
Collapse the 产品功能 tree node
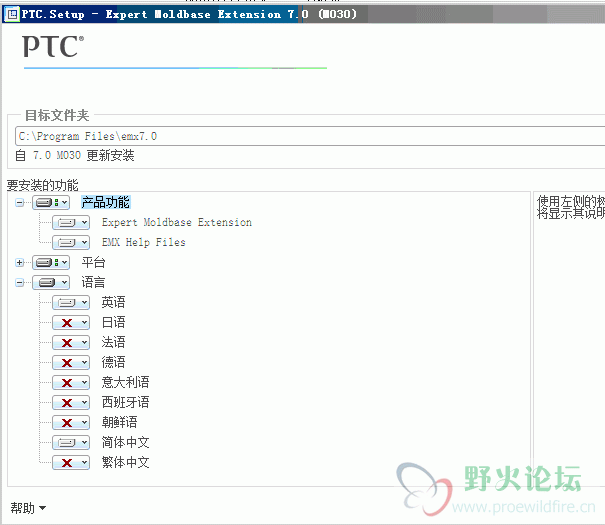pos(19,203)
